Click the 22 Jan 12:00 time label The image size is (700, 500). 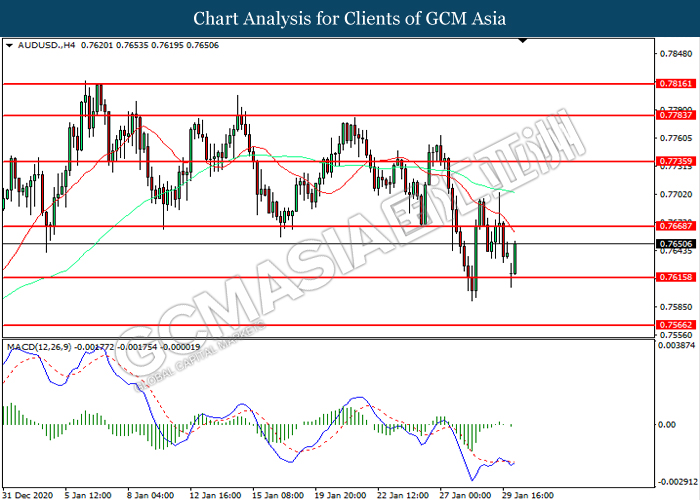403,495
